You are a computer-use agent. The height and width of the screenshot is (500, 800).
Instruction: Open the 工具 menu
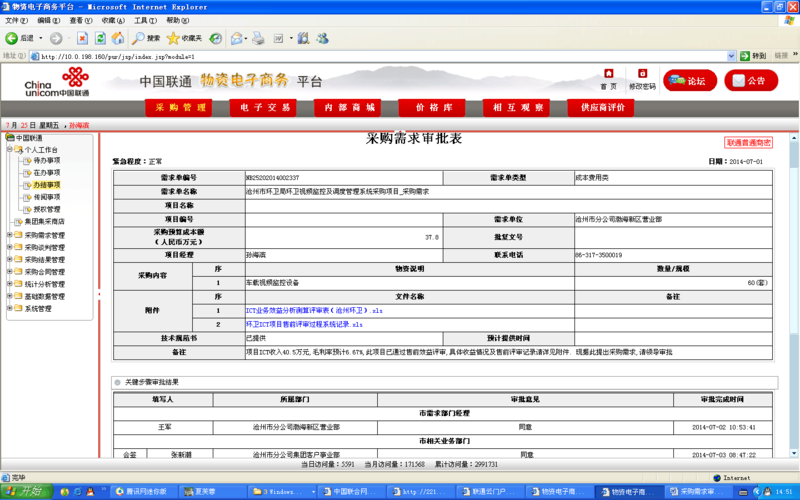tap(145, 20)
